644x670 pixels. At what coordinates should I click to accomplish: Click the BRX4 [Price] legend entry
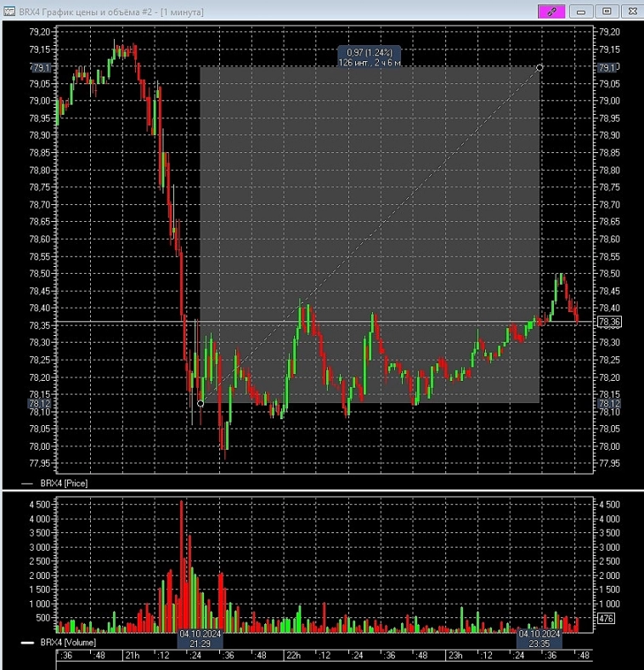(54, 483)
